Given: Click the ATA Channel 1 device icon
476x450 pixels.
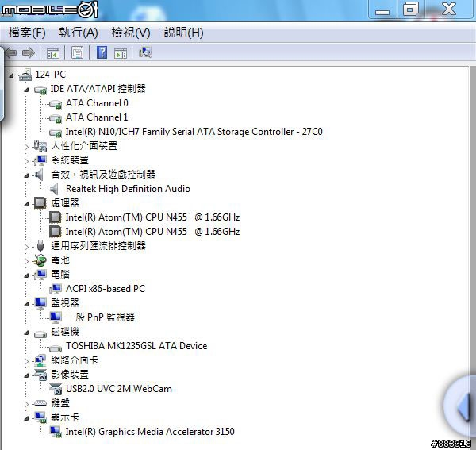Looking at the screenshot, I should pyautogui.click(x=56, y=118).
